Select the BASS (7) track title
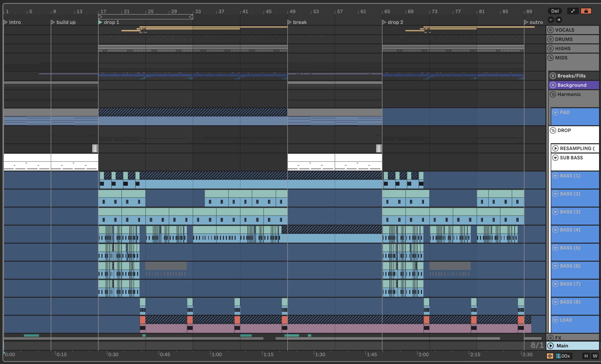The image size is (601, 364). (x=570, y=284)
